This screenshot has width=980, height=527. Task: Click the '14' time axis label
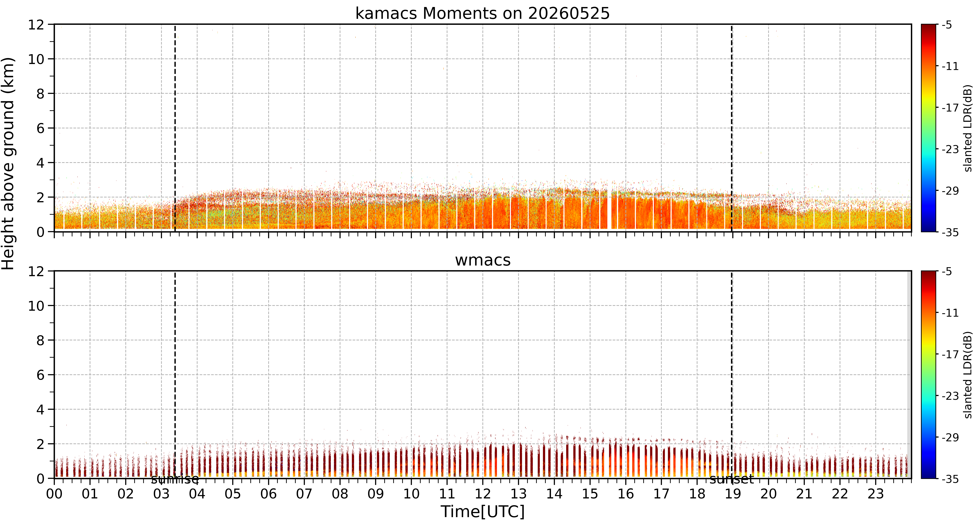[554, 494]
